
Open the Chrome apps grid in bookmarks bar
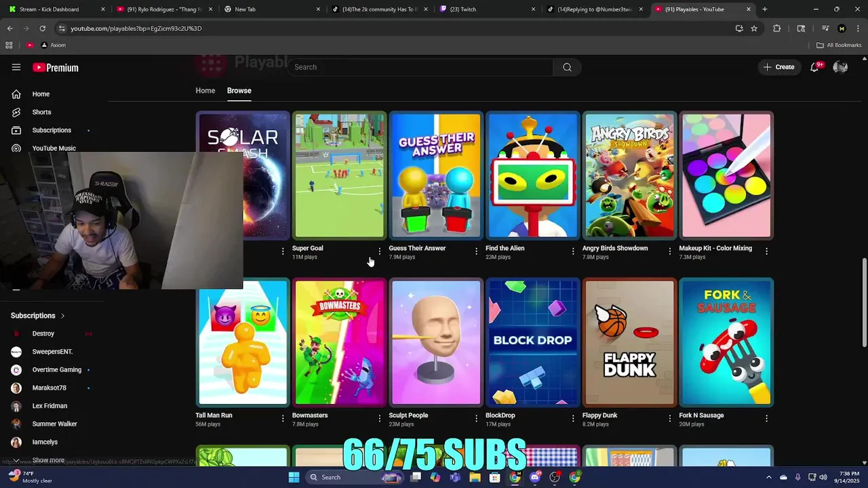(9, 45)
